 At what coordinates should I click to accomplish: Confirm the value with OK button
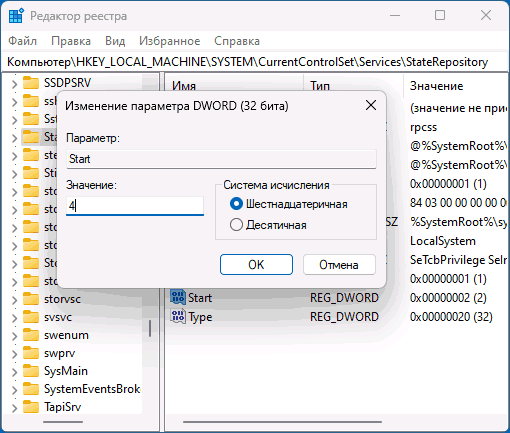click(256, 265)
